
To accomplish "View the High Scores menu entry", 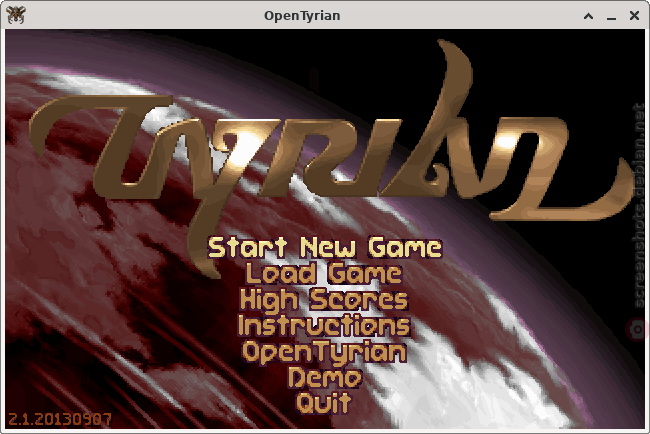I will tap(324, 300).
